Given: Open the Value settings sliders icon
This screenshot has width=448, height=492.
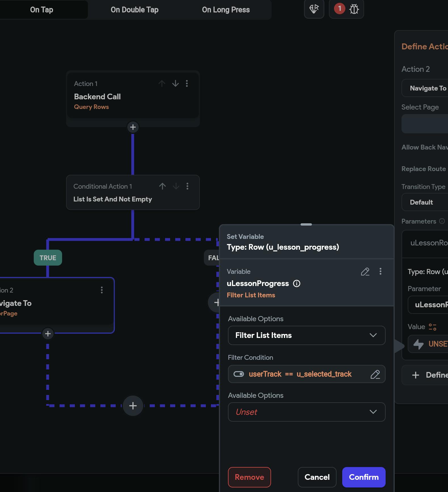Looking at the screenshot, I should (x=432, y=327).
